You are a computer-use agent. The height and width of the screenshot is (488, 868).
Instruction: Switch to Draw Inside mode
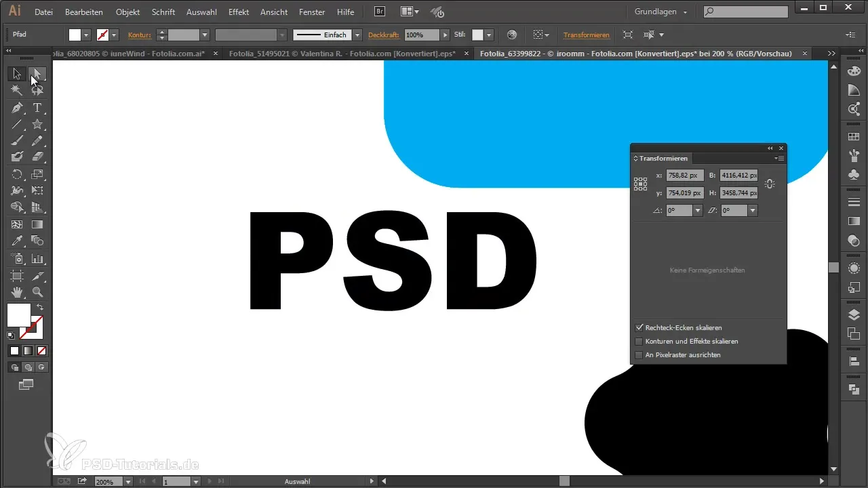41,367
